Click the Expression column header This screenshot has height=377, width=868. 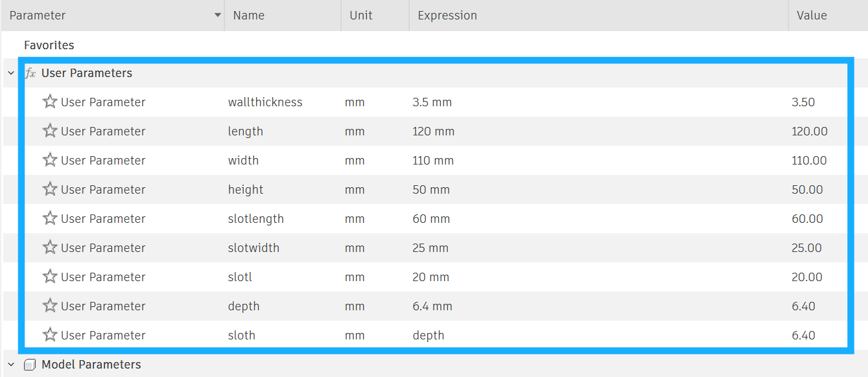click(x=447, y=16)
